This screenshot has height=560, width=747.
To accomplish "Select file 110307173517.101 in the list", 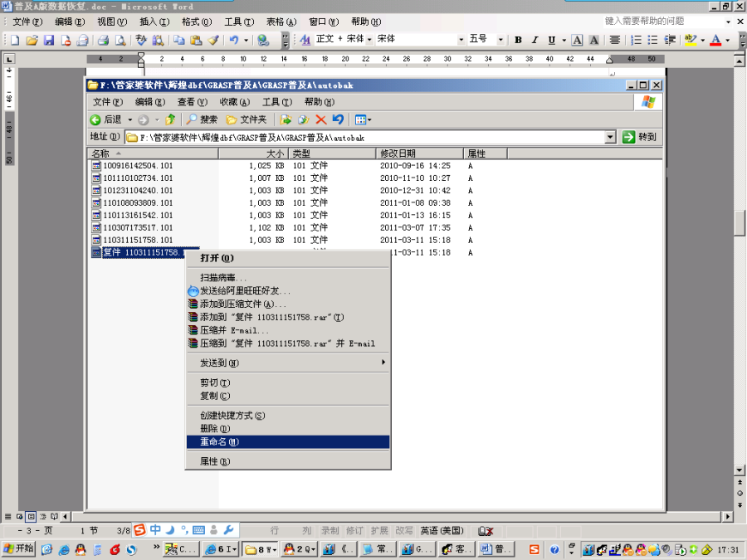I will pyautogui.click(x=138, y=227).
